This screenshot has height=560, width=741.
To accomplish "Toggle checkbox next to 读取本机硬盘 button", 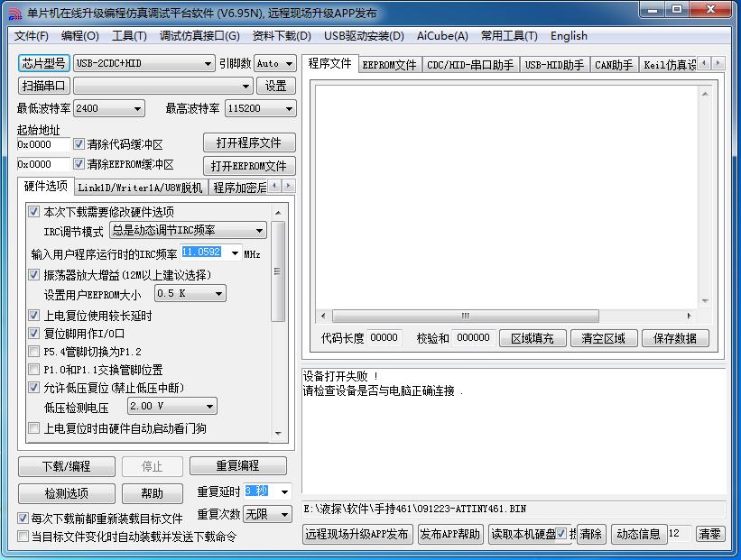I will click(561, 534).
